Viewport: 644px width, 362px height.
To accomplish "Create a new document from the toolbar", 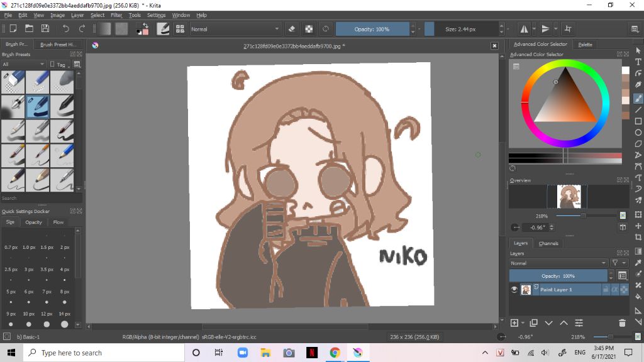I will pyautogui.click(x=13, y=29).
